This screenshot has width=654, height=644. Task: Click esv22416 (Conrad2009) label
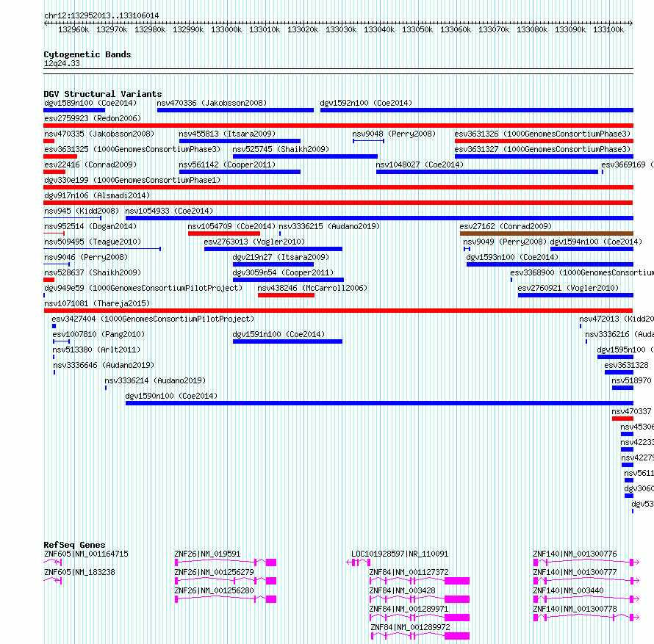90,164
